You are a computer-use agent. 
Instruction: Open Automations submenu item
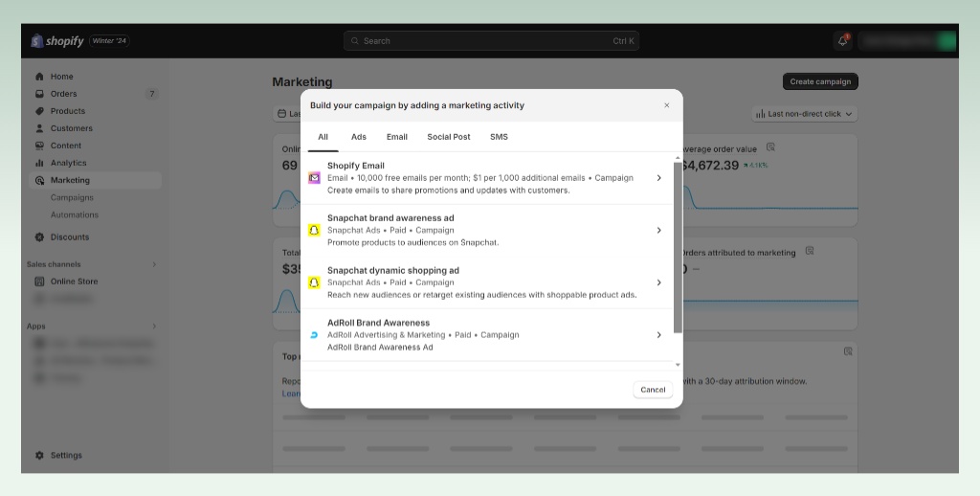coord(75,214)
